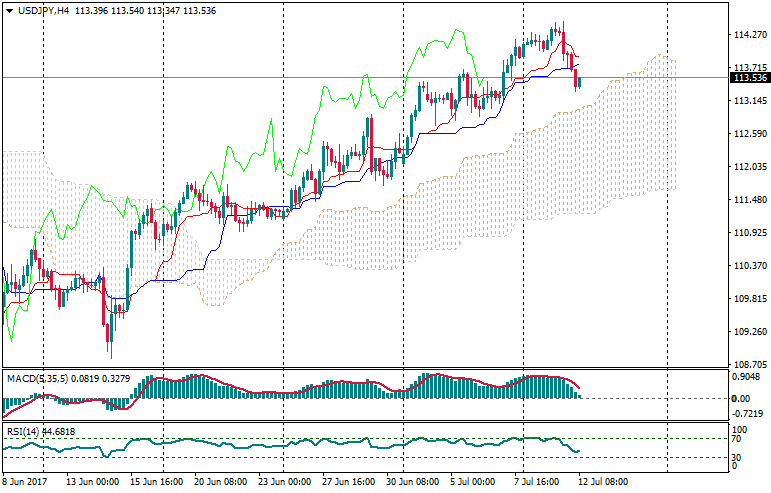Click the 5 Jul 00:00 time label
Viewport: 771px width, 493px height.
pos(472,482)
